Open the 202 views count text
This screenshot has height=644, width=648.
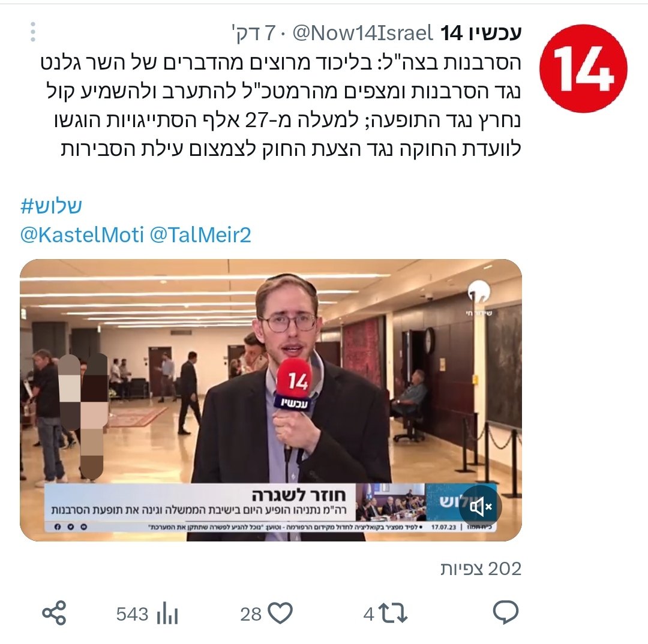pos(481,569)
